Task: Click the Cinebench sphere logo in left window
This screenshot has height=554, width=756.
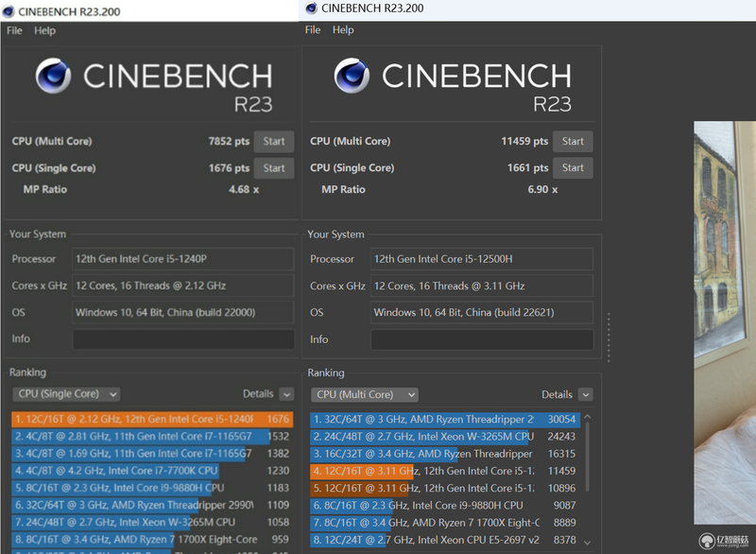Action: pyautogui.click(x=53, y=76)
